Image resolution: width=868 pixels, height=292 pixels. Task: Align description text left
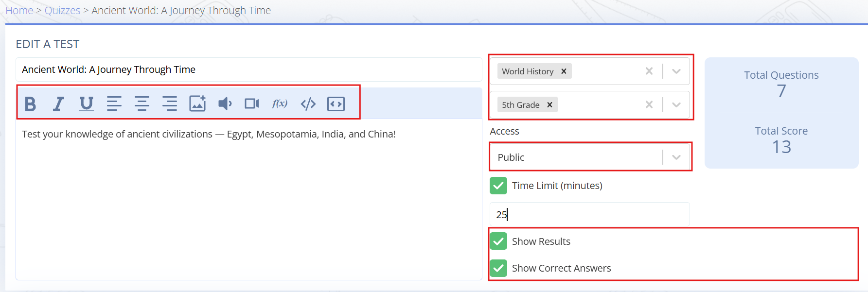click(114, 103)
